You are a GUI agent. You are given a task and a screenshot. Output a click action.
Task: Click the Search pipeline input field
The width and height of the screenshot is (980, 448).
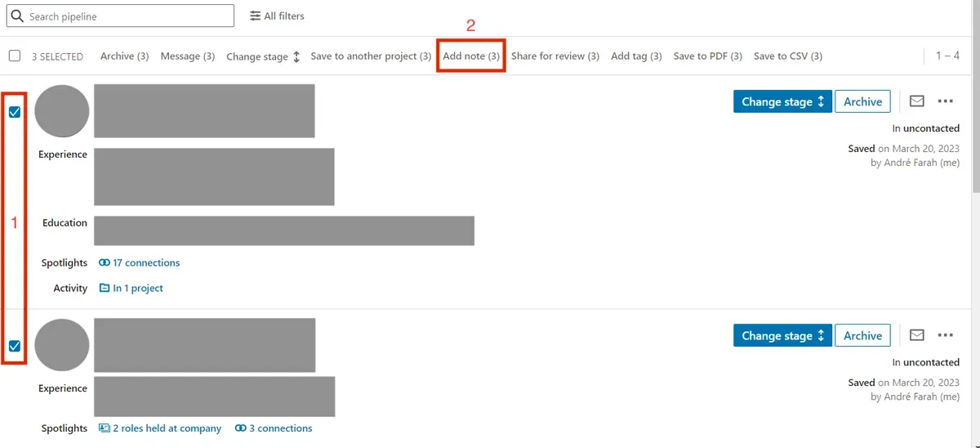[x=120, y=16]
